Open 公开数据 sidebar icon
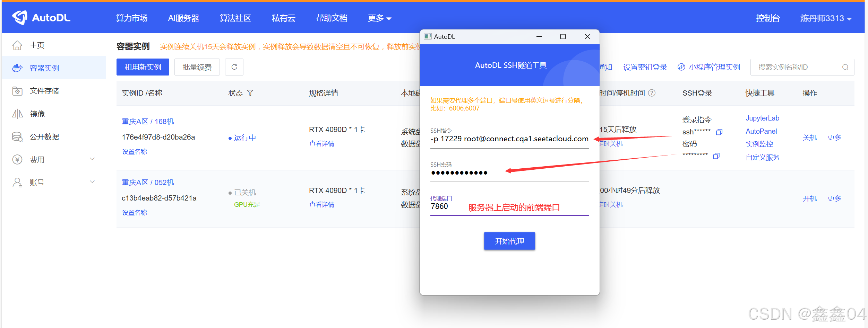 [17, 137]
